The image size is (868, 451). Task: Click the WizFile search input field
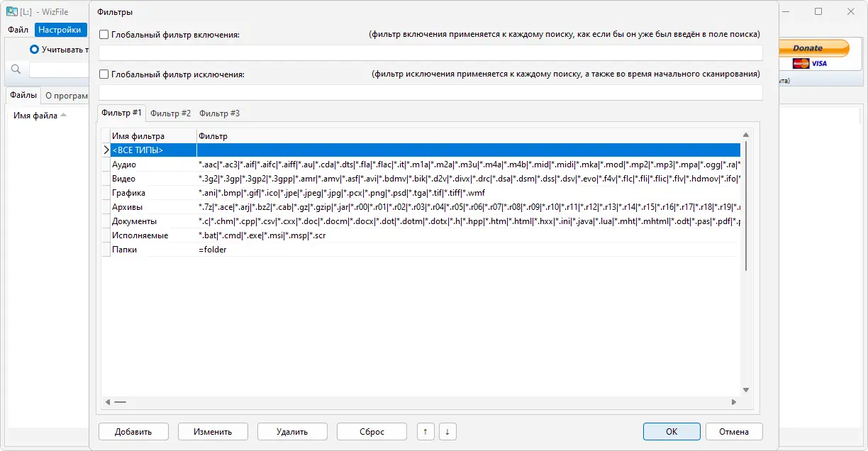pos(58,69)
